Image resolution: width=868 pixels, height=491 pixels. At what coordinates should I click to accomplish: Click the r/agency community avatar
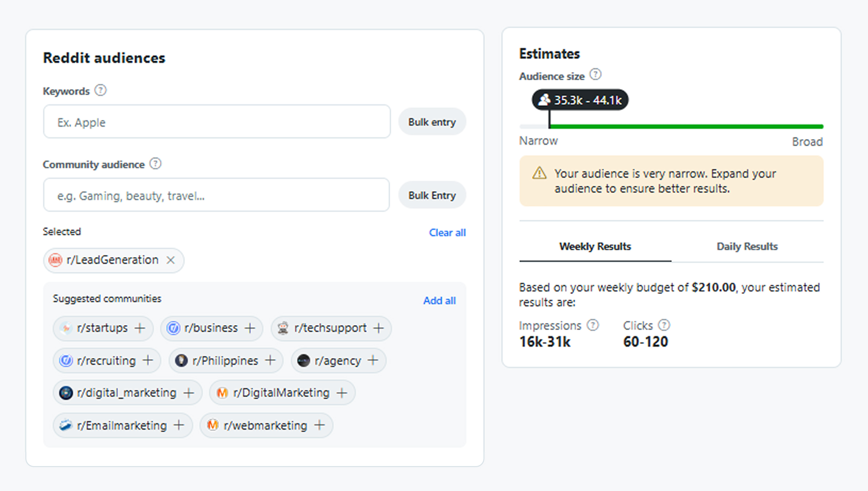(x=303, y=360)
